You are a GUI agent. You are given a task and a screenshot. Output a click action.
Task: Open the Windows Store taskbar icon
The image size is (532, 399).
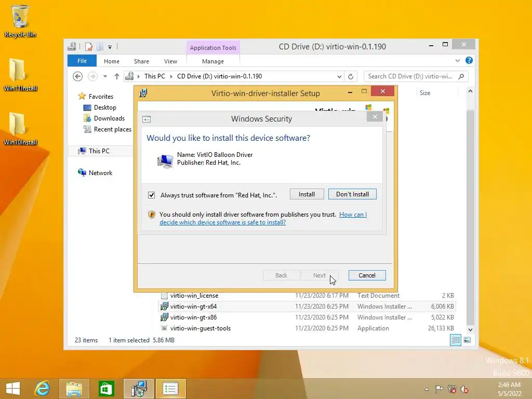[106, 389]
